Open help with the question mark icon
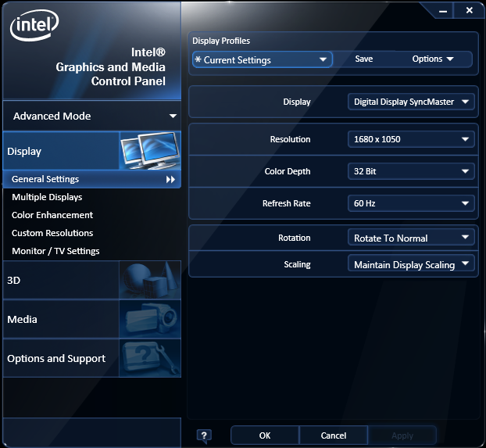The height and width of the screenshot is (448, 486). [x=204, y=435]
